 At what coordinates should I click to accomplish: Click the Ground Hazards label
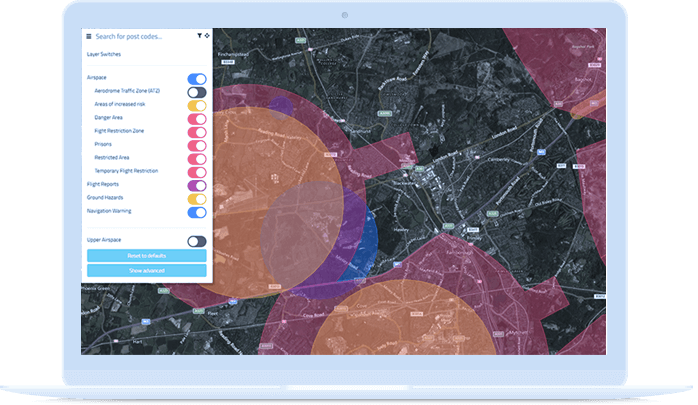(105, 198)
